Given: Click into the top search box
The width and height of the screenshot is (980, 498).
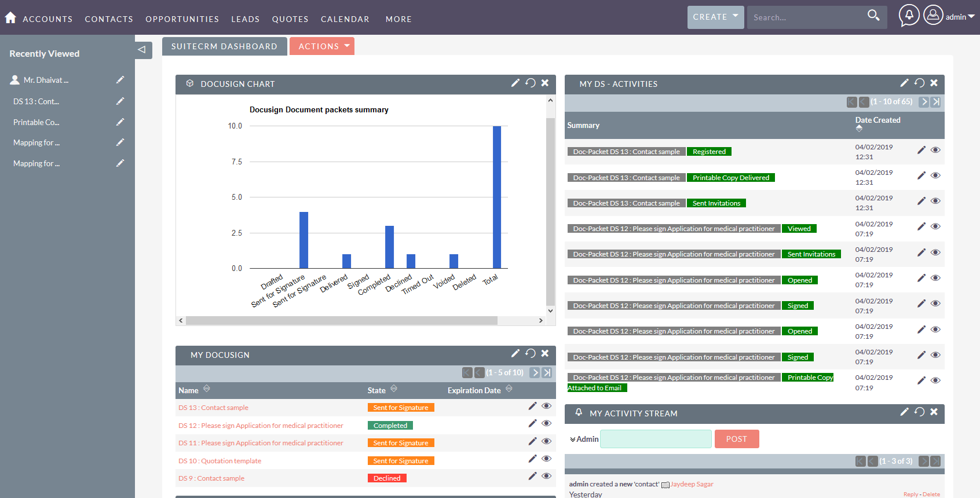Looking at the screenshot, I should 805,17.
